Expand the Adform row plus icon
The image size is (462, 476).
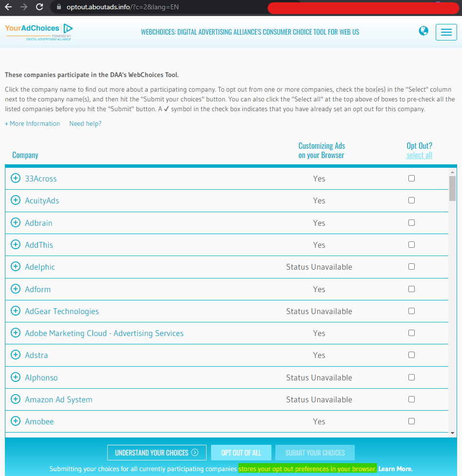[x=16, y=289]
